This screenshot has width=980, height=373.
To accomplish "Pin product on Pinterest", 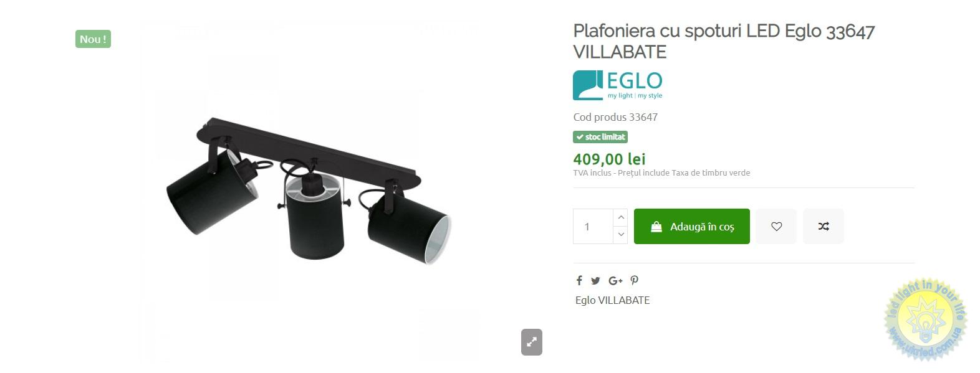I will click(x=635, y=281).
